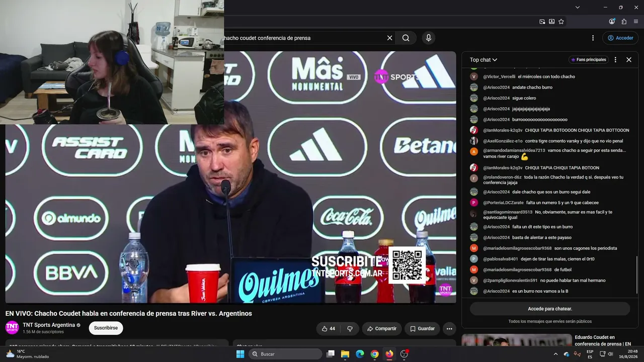Click @PorteriaLDCZarate username in chat

click(x=503, y=203)
